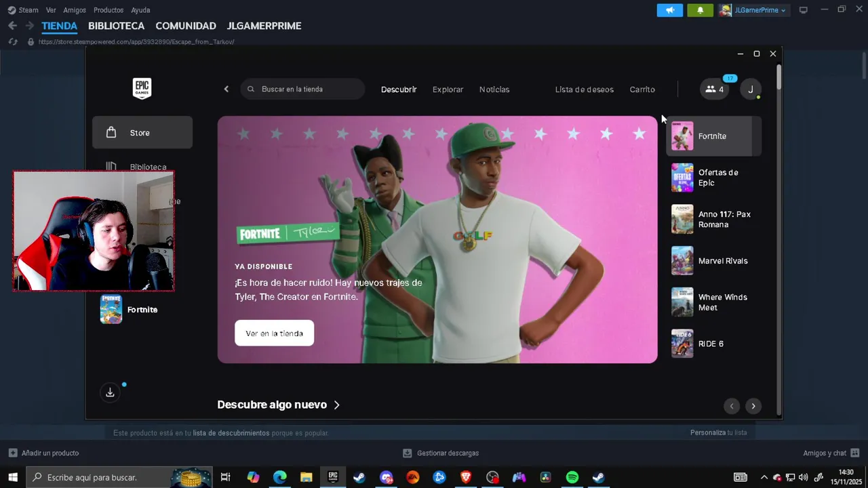This screenshot has width=868, height=488.
Task: Switch to the Explorar tab
Action: (x=448, y=89)
